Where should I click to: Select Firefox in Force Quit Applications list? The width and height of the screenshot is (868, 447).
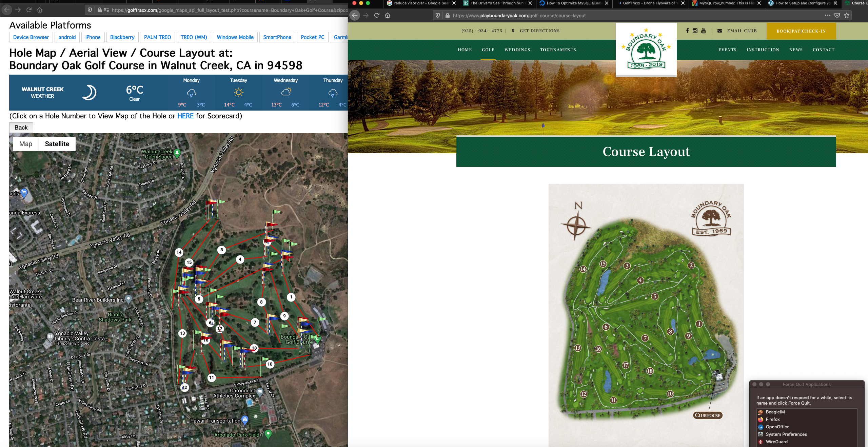click(807, 420)
